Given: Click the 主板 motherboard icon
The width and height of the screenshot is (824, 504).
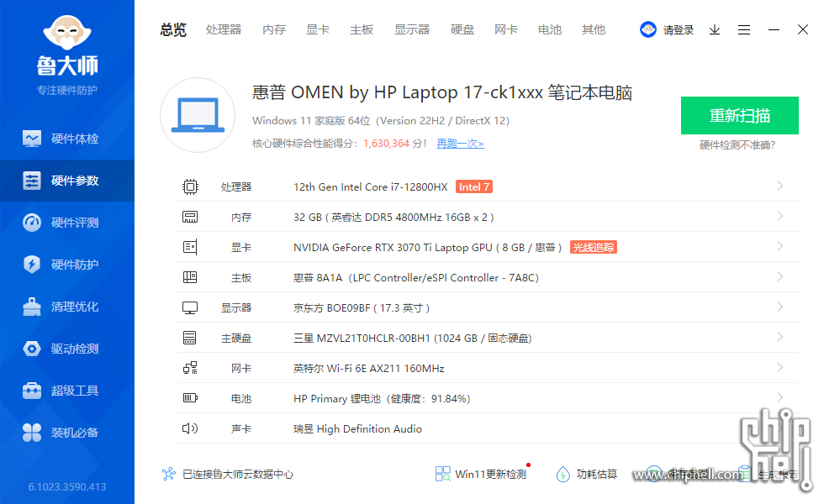Looking at the screenshot, I should [190, 277].
